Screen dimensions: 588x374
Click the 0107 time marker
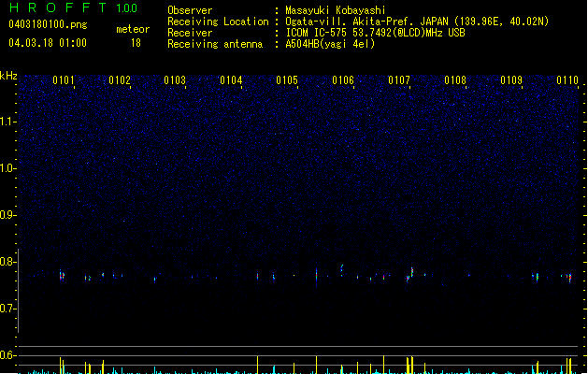tap(399, 80)
